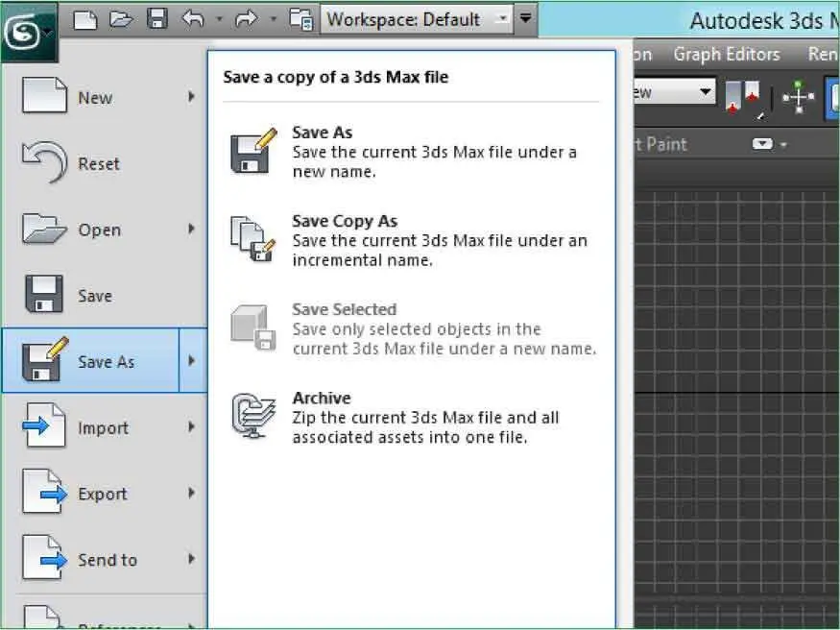
Task: Click the New blank page icon in application menu
Action: click(44, 95)
